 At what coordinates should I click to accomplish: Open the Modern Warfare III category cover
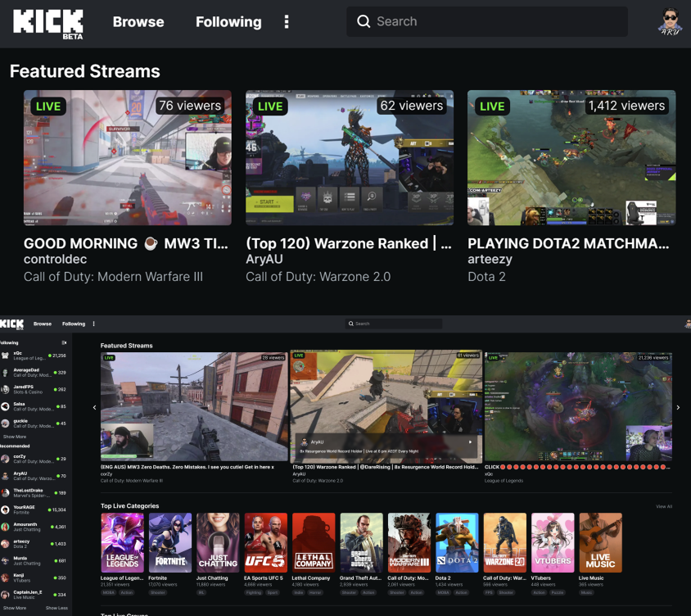tap(409, 543)
